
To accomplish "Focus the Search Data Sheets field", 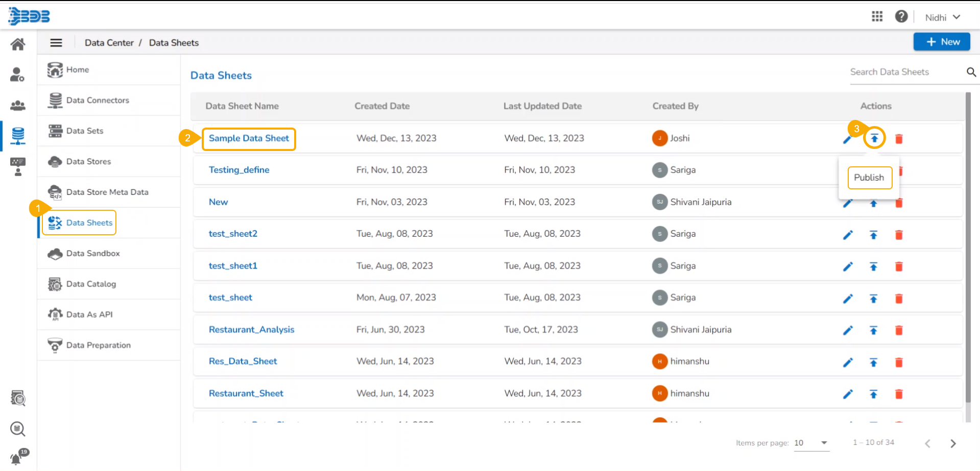I will pyautogui.click(x=904, y=72).
